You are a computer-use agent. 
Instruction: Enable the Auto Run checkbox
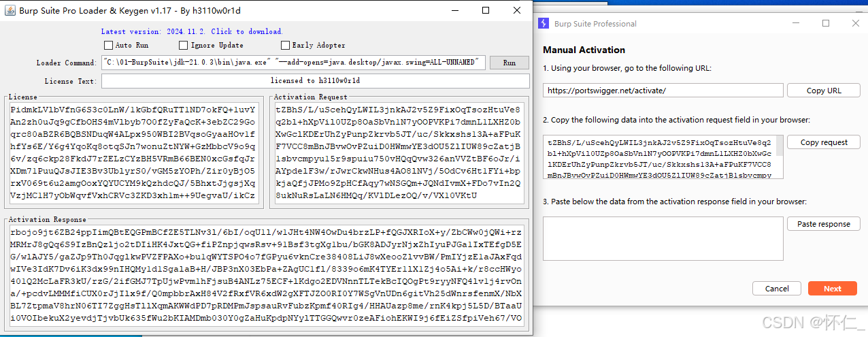tap(108, 45)
